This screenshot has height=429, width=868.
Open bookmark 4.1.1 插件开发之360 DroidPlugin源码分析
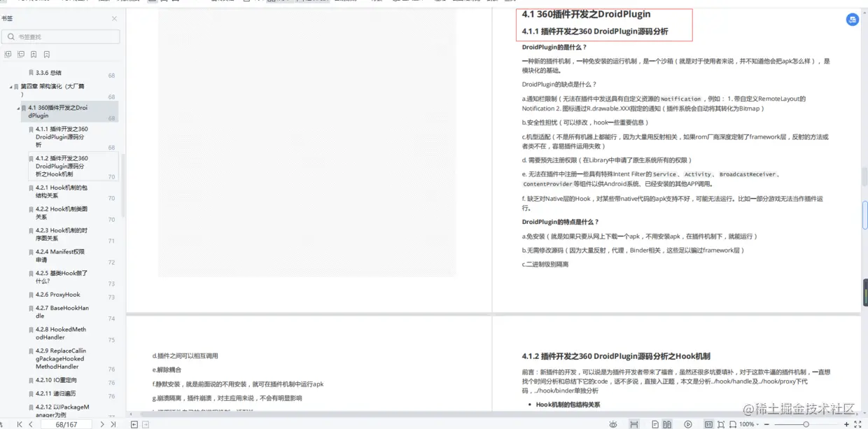click(x=62, y=137)
